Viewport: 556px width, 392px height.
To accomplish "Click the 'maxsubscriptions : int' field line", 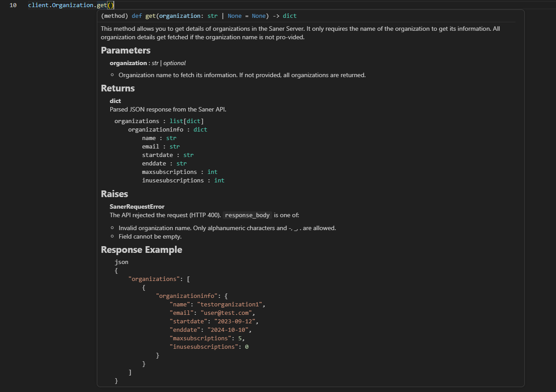I will [x=180, y=172].
